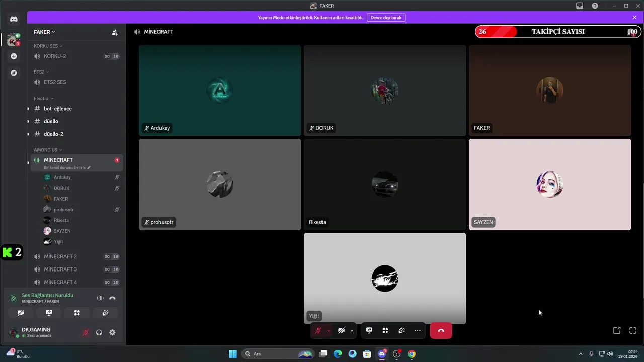Open user settings gear icon
Image resolution: width=644 pixels, height=362 pixels.
click(112, 332)
